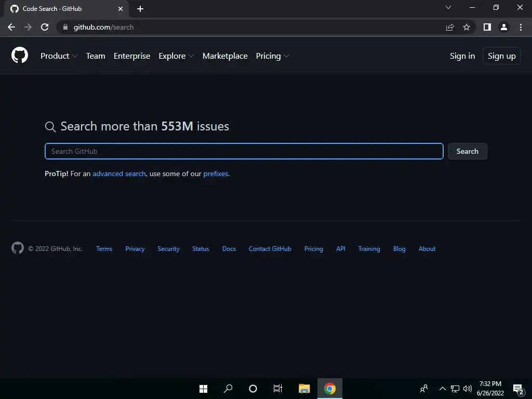Open the Enterprise nav item
Screen dimensions: 532x399
pyautogui.click(x=132, y=56)
